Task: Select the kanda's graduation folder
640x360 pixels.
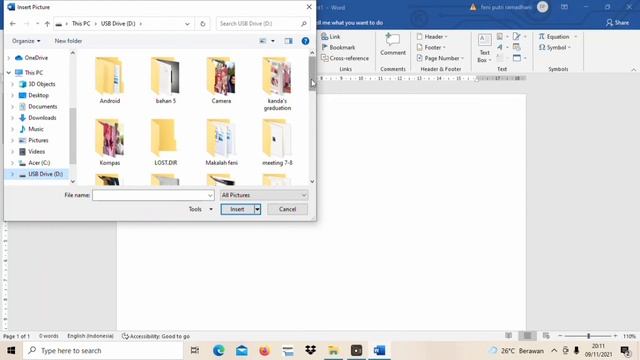Action: click(277, 84)
